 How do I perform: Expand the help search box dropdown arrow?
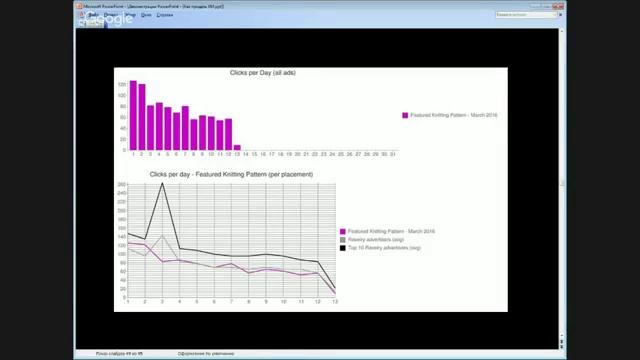(x=554, y=15)
